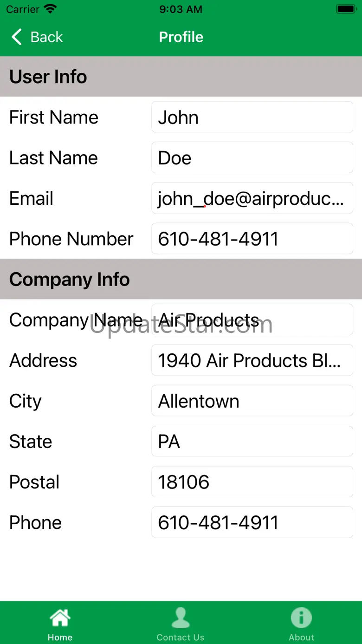Edit the Postal code field
The width and height of the screenshot is (362, 644).
[252, 482]
